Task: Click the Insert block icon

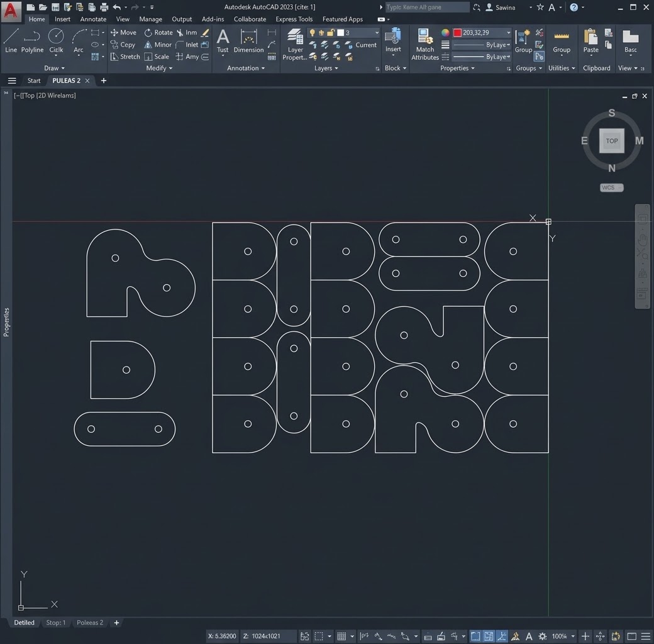Action: click(393, 41)
